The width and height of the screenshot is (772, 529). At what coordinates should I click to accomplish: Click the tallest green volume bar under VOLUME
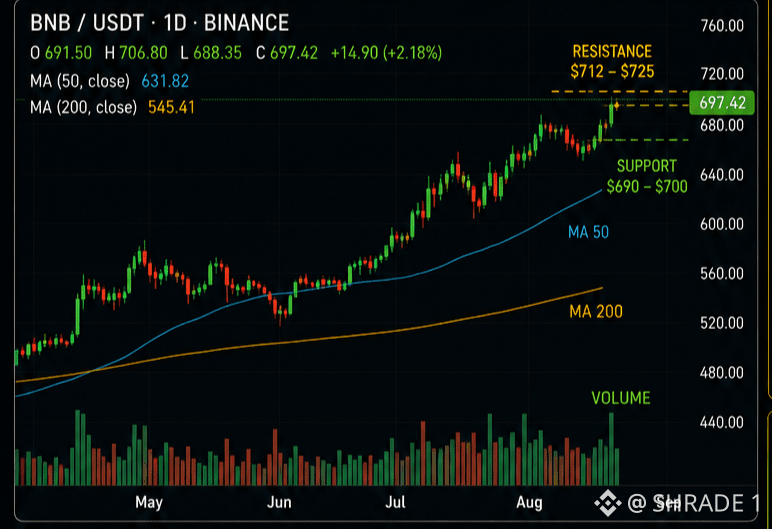tap(611, 449)
